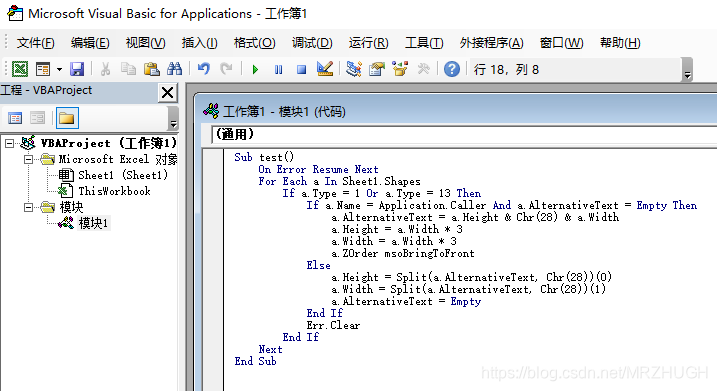Click the Undo arrow icon
Screen dimensions: 717x391
(x=203, y=69)
